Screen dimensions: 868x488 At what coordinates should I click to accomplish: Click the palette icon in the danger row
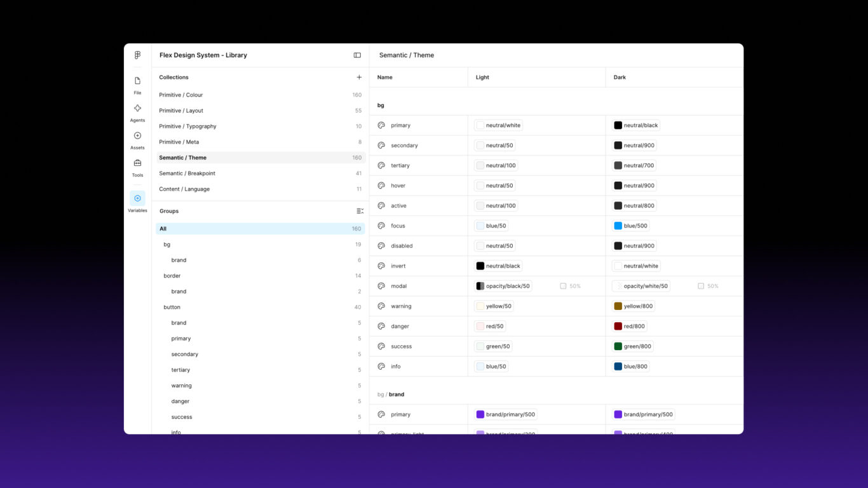click(x=381, y=326)
